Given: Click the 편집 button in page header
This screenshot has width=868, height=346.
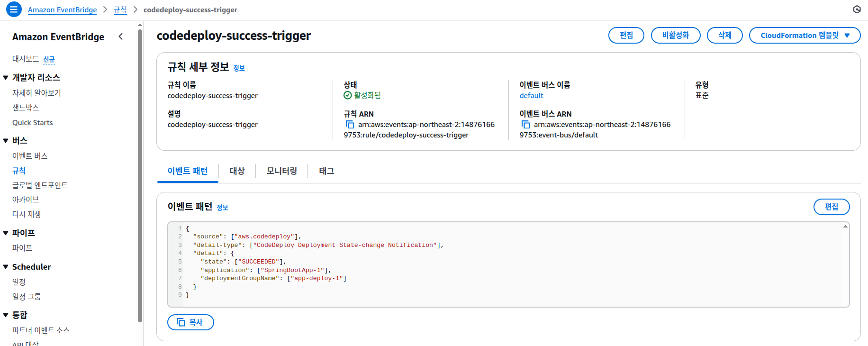Looking at the screenshot, I should [626, 36].
